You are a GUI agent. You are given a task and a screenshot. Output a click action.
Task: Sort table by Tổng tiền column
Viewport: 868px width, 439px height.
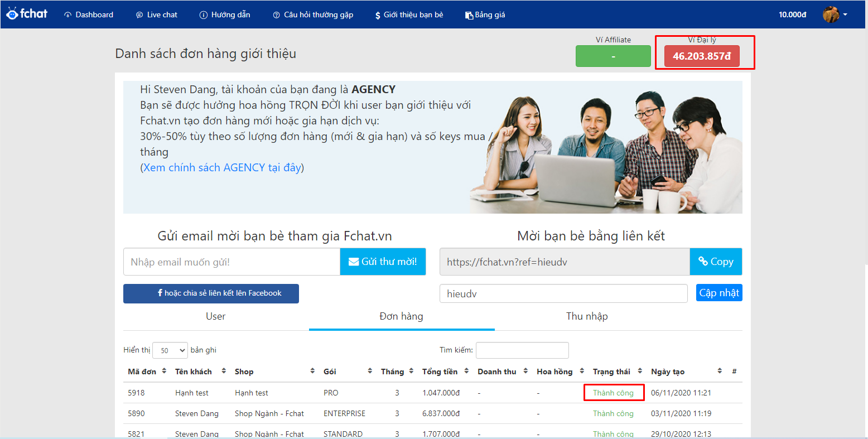pos(445,372)
